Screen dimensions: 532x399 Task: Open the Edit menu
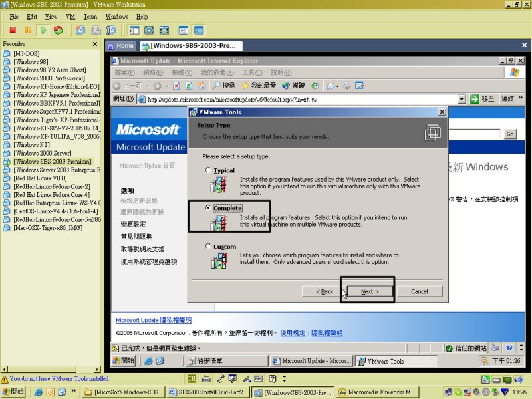point(31,17)
